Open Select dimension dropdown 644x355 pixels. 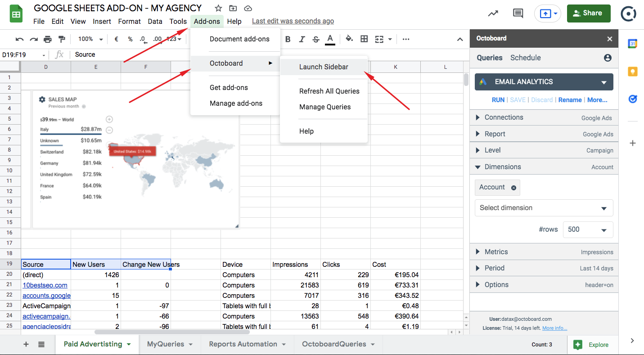(544, 208)
